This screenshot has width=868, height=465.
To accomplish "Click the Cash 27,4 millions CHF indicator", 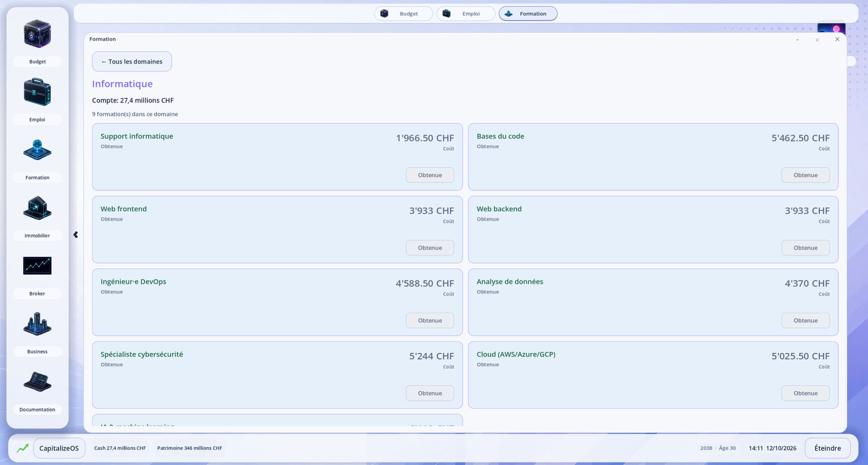I will 120,448.
